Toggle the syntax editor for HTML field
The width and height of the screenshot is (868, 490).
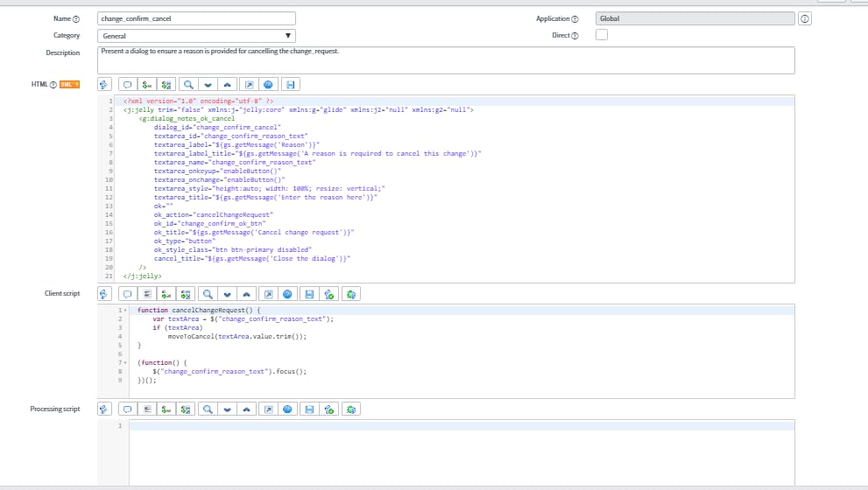104,85
